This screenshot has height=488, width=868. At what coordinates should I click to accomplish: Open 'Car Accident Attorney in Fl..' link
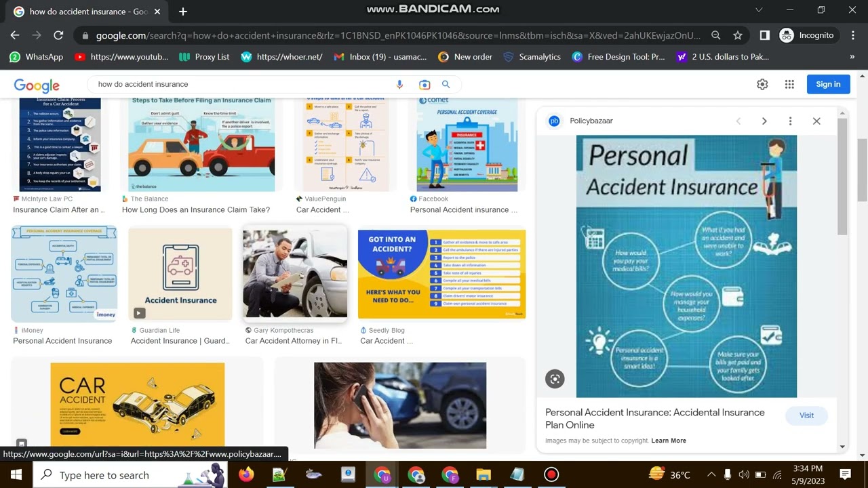pos(294,341)
